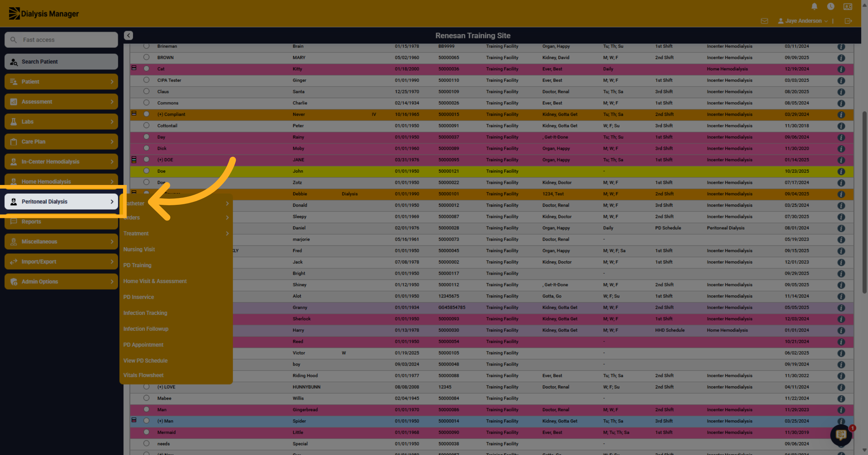Open the Jaye Anderson user dropdown
Viewport: 868px width, 455px height.
(803, 21)
